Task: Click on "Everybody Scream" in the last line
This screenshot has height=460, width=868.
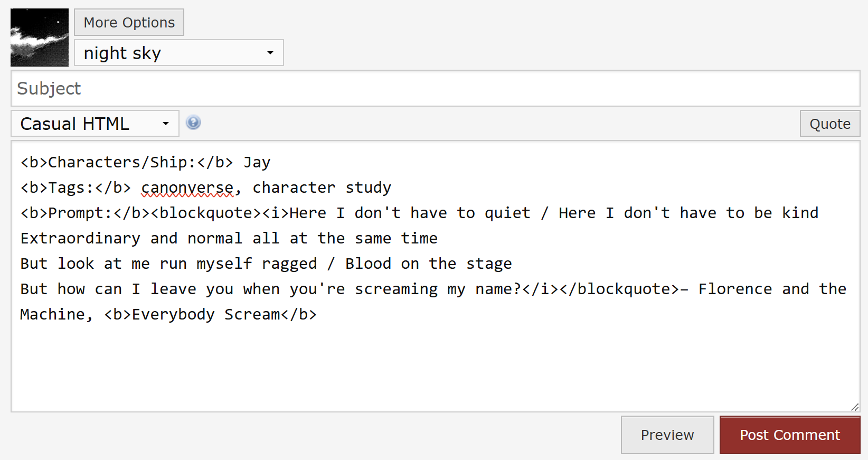Action: (206, 315)
